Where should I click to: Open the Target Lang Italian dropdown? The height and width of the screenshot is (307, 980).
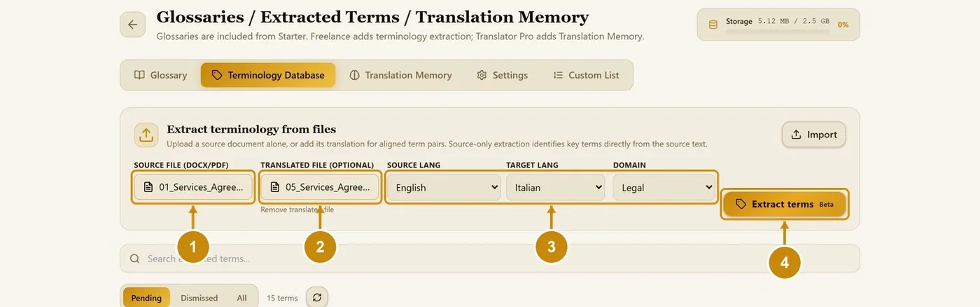pyautogui.click(x=556, y=187)
